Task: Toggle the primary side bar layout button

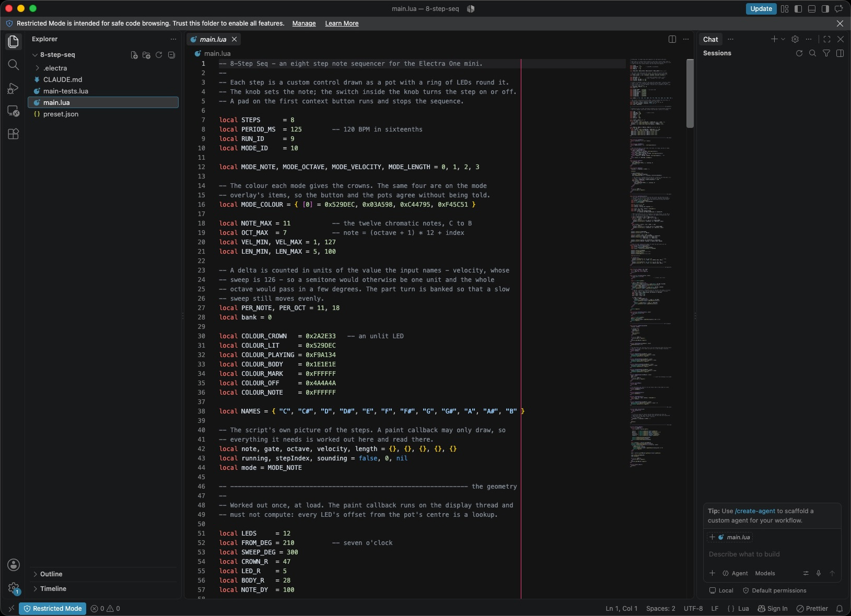Action: [x=798, y=9]
